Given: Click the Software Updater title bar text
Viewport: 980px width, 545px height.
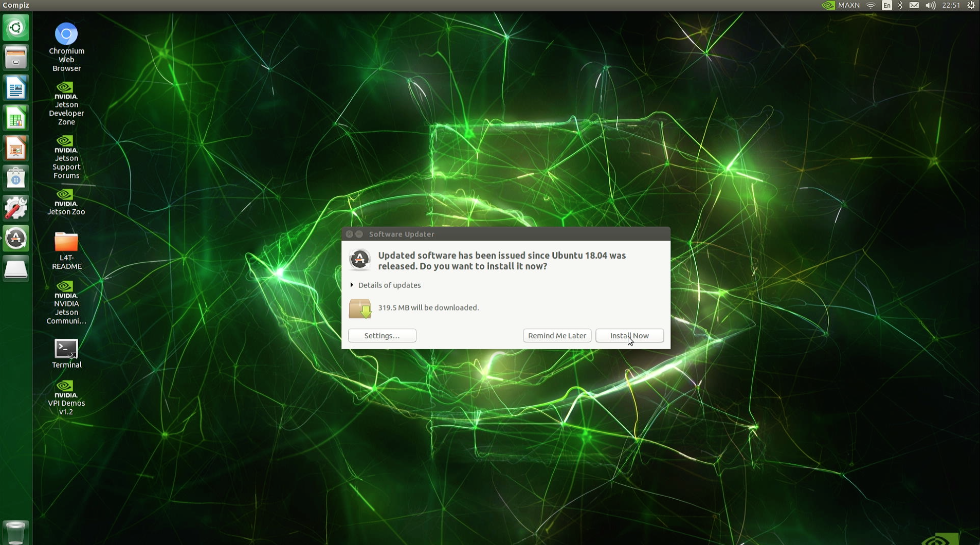Looking at the screenshot, I should tap(402, 234).
